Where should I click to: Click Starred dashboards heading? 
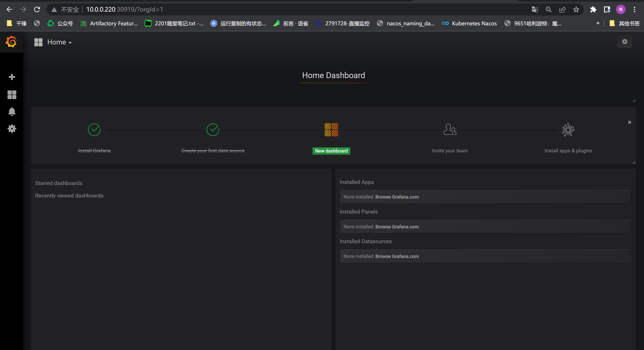pos(59,183)
